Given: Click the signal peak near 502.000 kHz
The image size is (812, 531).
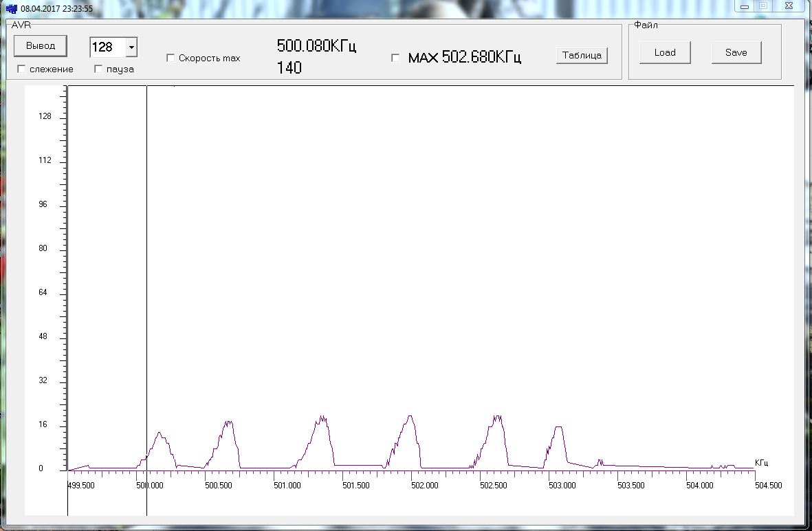Looking at the screenshot, I should tap(410, 417).
